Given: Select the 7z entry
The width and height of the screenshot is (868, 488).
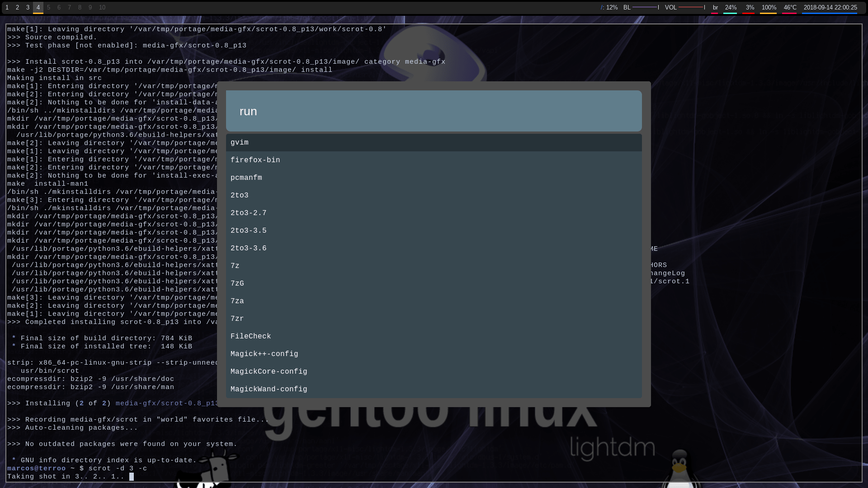Looking at the screenshot, I should (434, 266).
